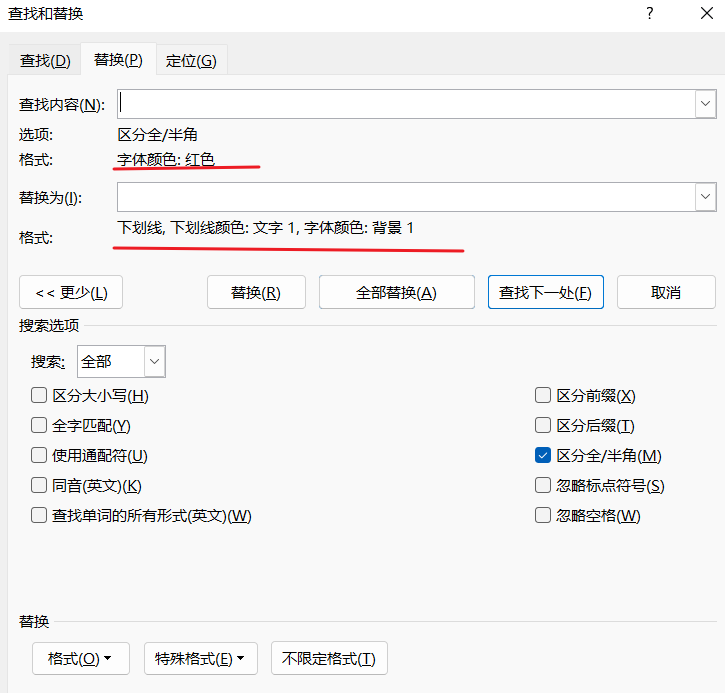725x693 pixels.
Task: Click the 区分全/半角 option text beside 选项
Action: pos(157,135)
